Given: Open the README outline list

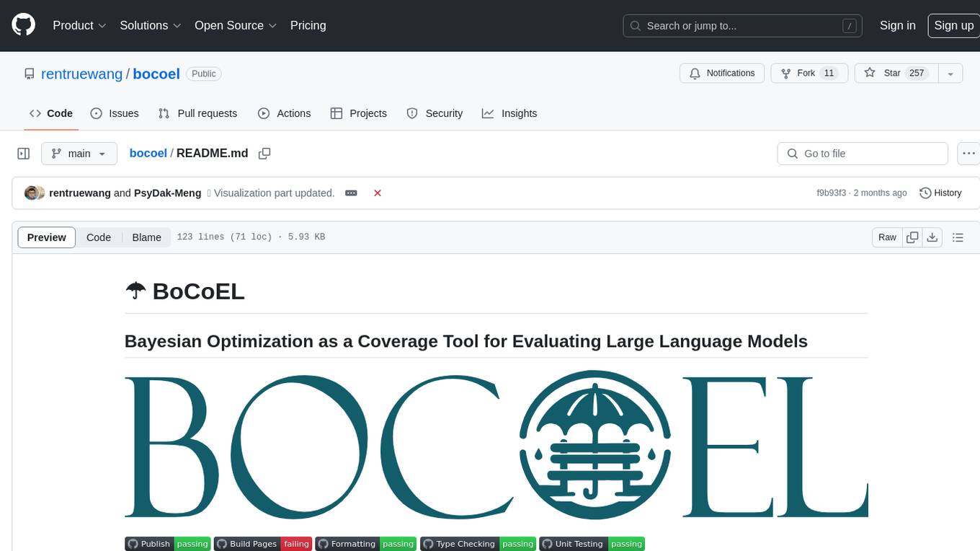Looking at the screenshot, I should (958, 237).
